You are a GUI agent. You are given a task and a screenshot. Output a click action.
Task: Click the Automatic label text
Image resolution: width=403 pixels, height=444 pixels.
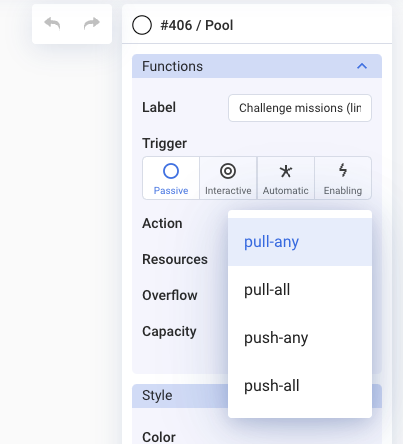(x=285, y=191)
